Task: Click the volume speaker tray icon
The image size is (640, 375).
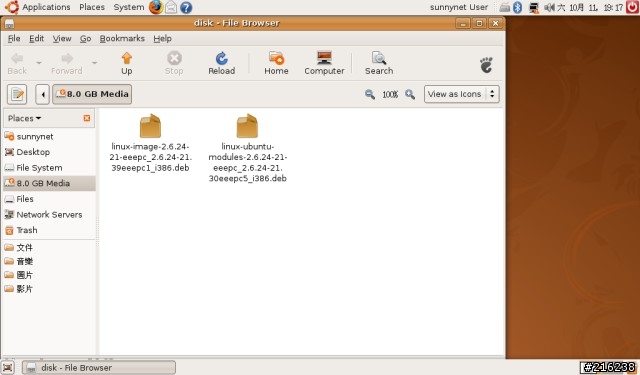Action: click(x=549, y=7)
